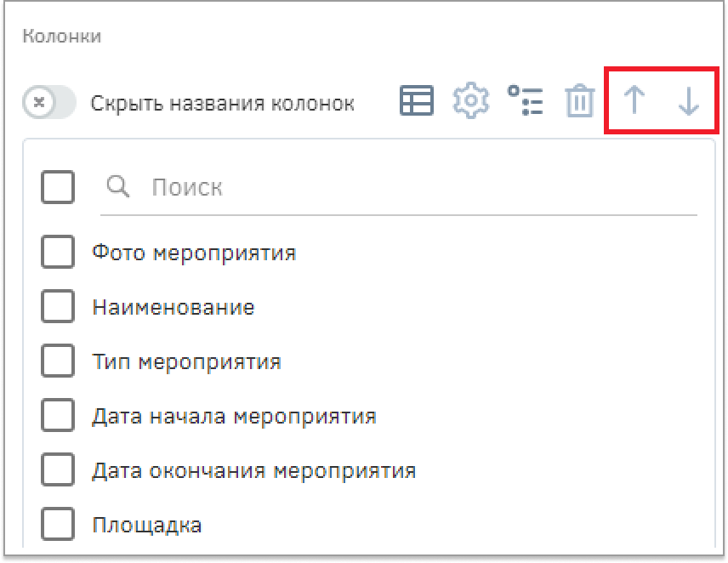This screenshot has height=563, width=728.
Task: Click the search magnifier icon
Action: (x=118, y=186)
